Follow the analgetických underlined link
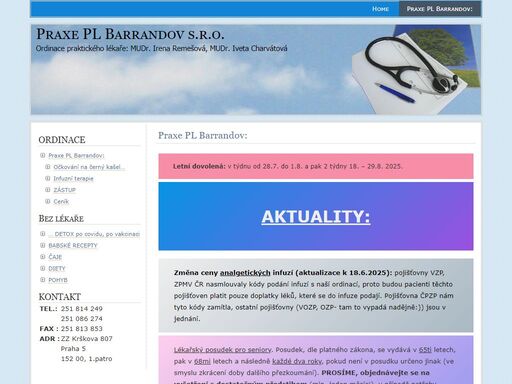The width and height of the screenshot is (512, 384). (x=245, y=273)
